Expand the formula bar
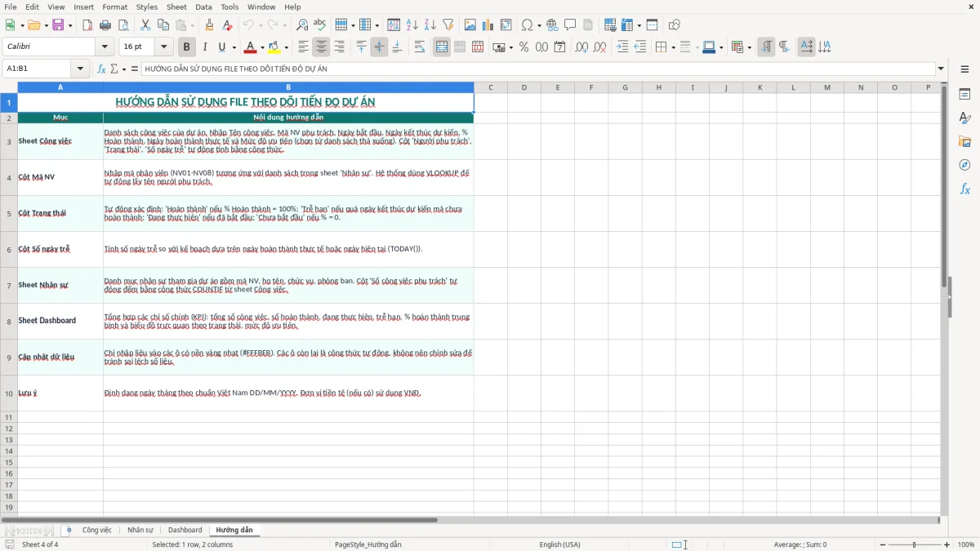 [x=941, y=69]
